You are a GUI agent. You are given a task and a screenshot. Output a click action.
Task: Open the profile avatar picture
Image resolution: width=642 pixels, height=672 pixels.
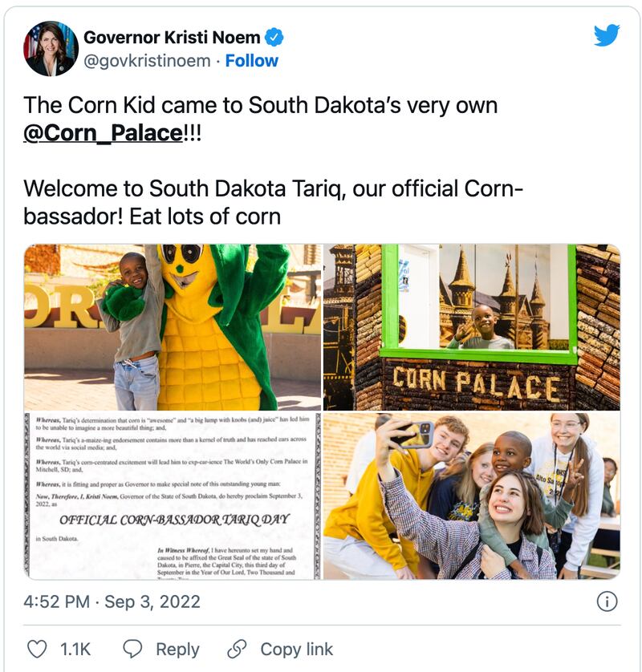coord(51,48)
